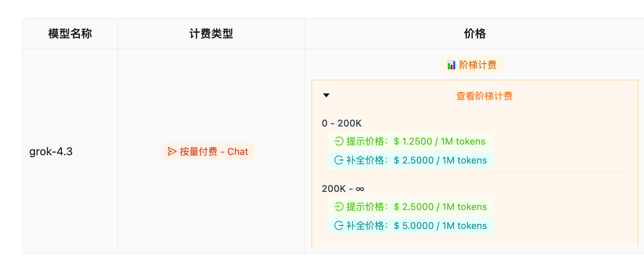Image resolution: width=644 pixels, height=279 pixels.
Task: Click the 补全价格 $ 5.0000 / 1M tokens tag
Action: 411,225
